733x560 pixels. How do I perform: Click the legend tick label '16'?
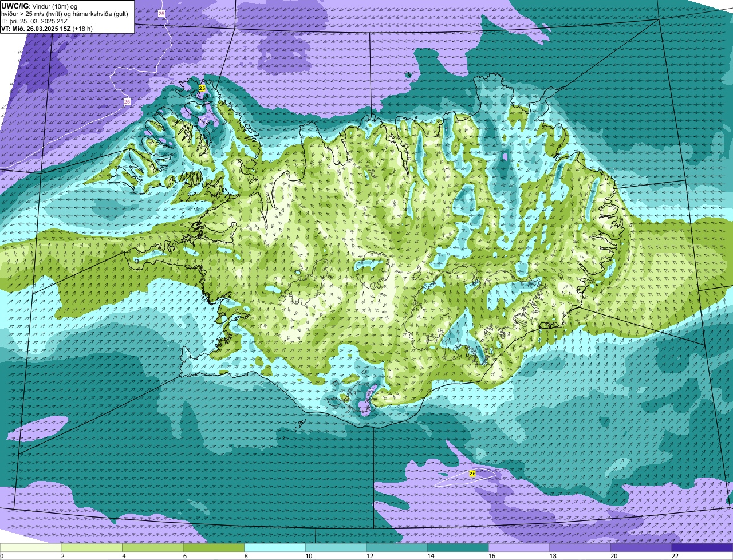pyautogui.click(x=492, y=556)
